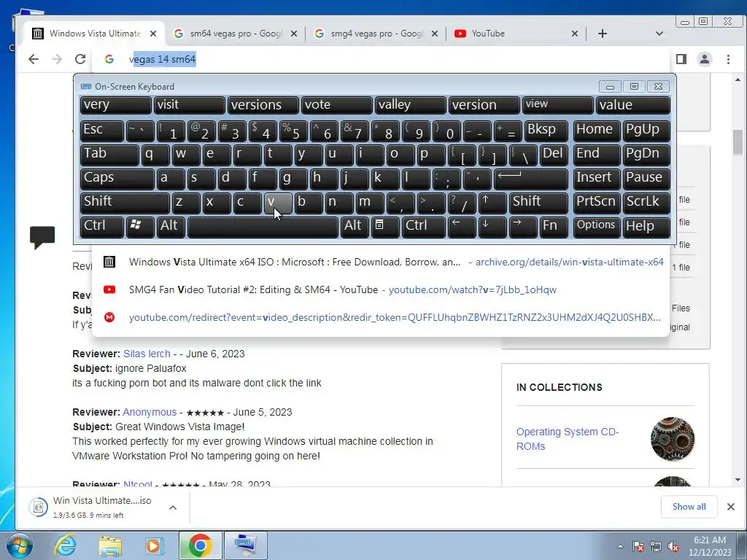Image resolution: width=747 pixels, height=560 pixels.
Task: Open on-screen keyboard Options
Action: [597, 227]
